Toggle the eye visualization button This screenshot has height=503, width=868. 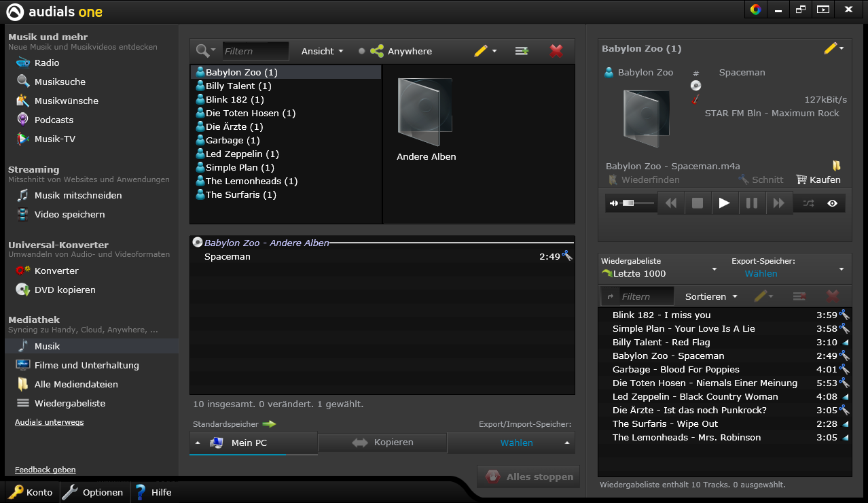[833, 203]
